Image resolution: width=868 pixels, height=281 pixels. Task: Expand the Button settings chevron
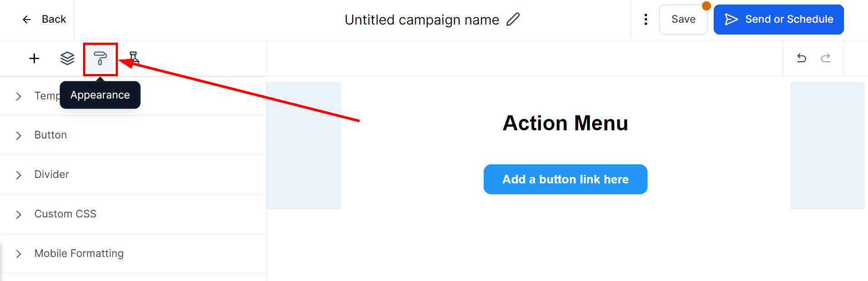19,135
